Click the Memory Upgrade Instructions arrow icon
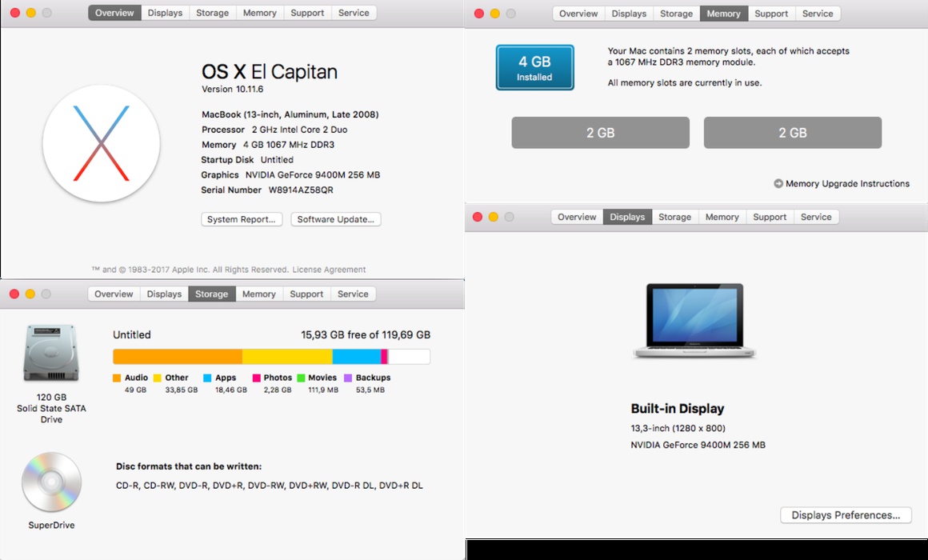The height and width of the screenshot is (560, 928). click(778, 183)
